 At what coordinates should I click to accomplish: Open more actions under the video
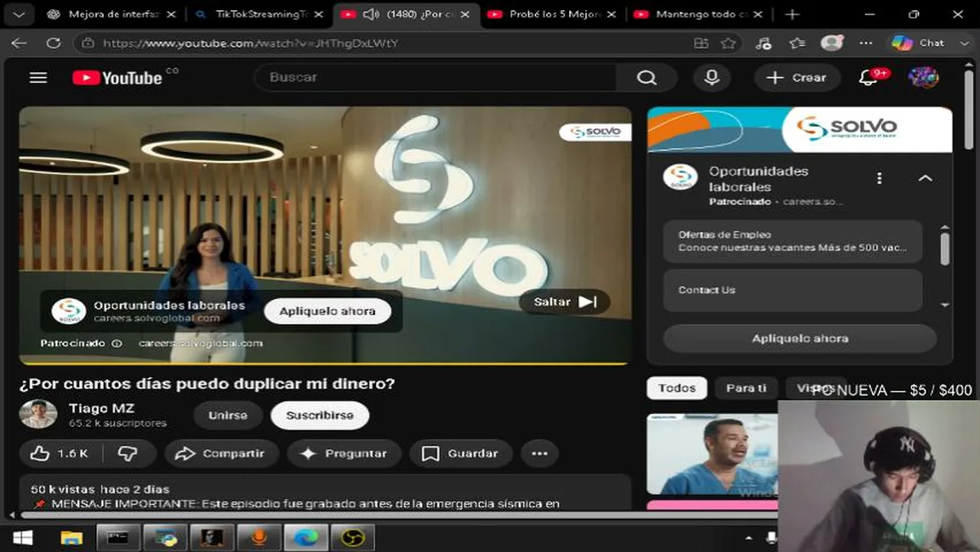(540, 453)
